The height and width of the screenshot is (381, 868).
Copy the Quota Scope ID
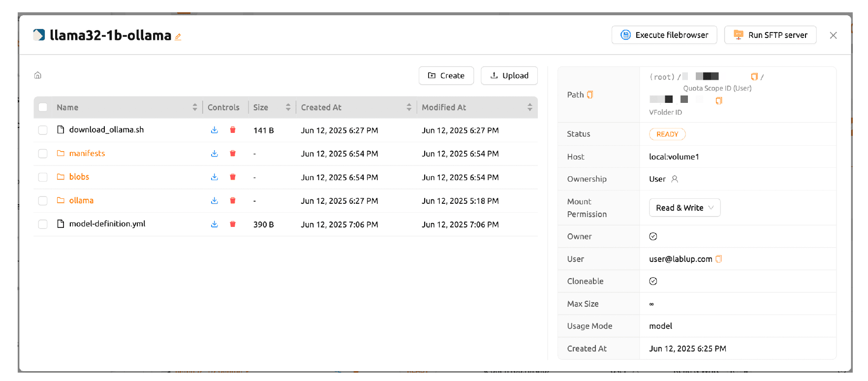754,76
